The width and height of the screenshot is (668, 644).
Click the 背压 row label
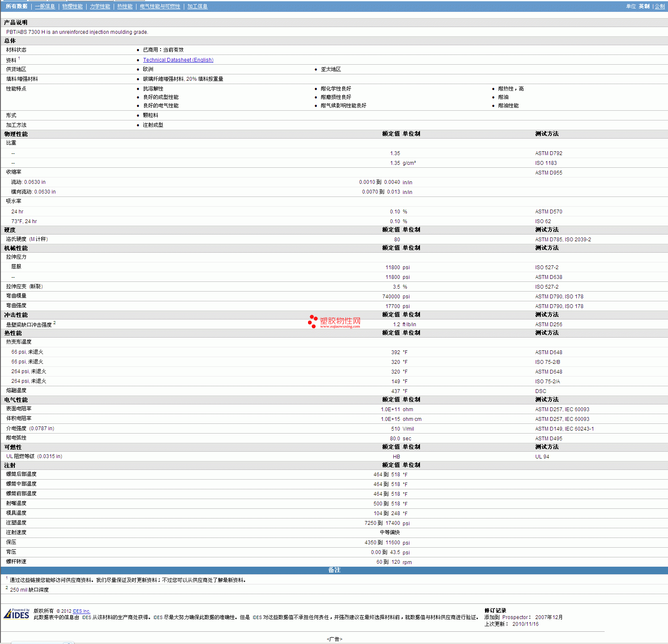coord(11,552)
